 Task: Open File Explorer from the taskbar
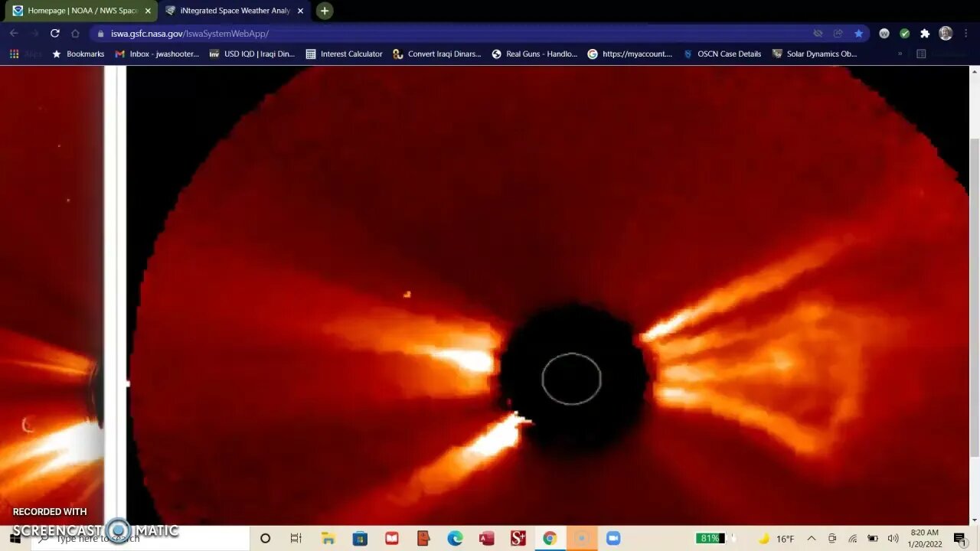click(328, 538)
